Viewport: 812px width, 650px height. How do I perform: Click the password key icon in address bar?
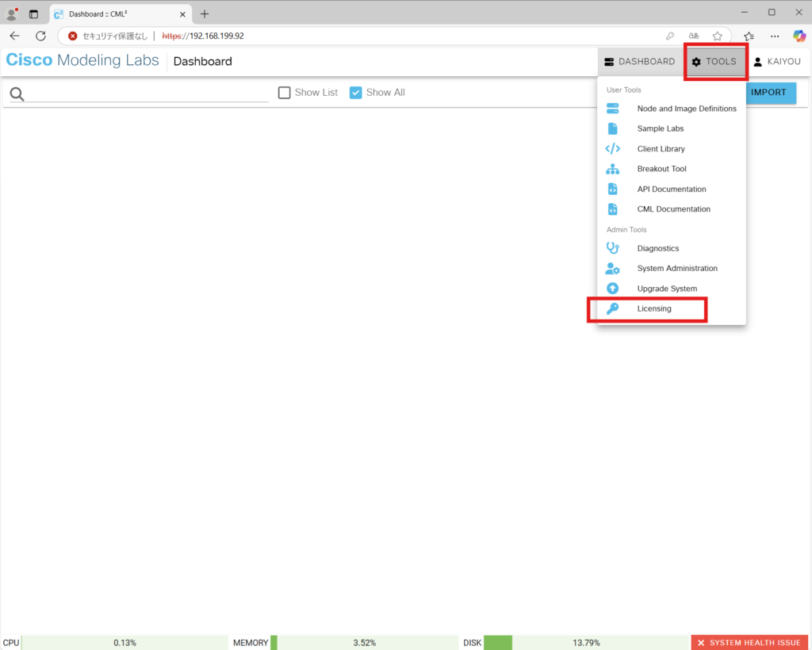point(669,36)
